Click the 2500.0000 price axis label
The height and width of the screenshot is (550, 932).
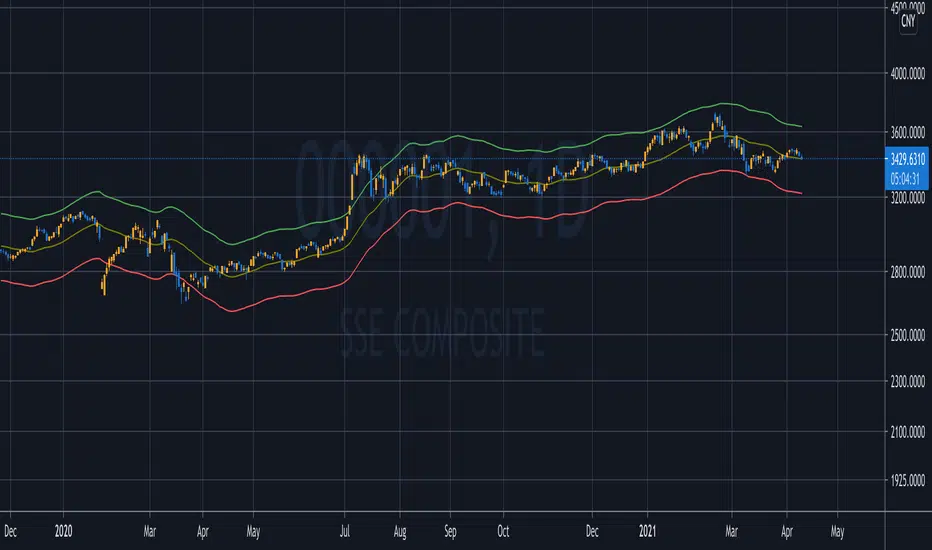908,335
